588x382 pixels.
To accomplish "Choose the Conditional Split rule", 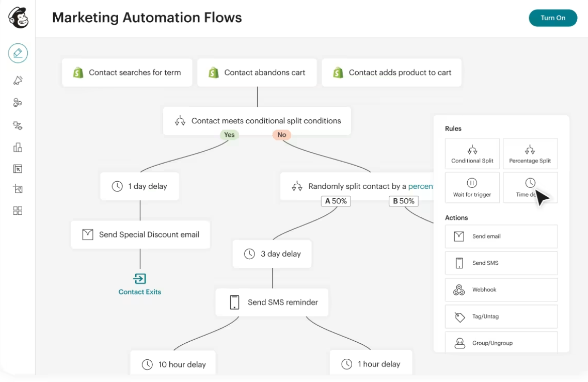I will (472, 154).
